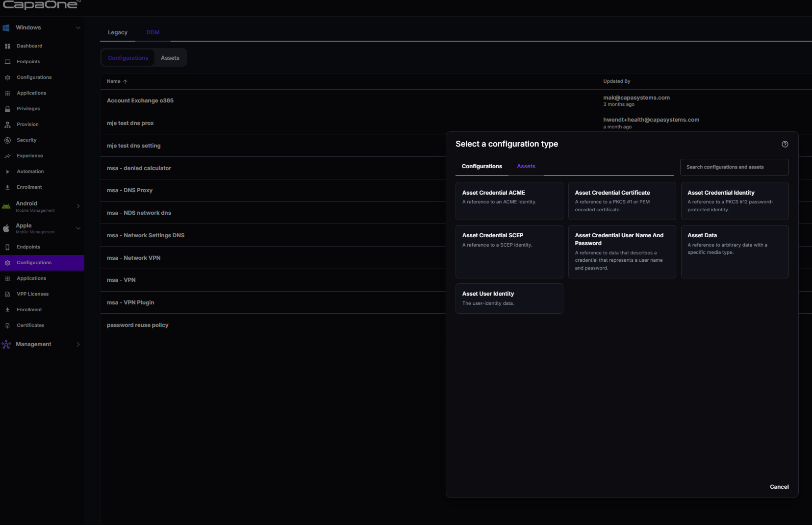Viewport: 812px width, 525px height.
Task: Click the Security shield icon
Action: (7, 140)
